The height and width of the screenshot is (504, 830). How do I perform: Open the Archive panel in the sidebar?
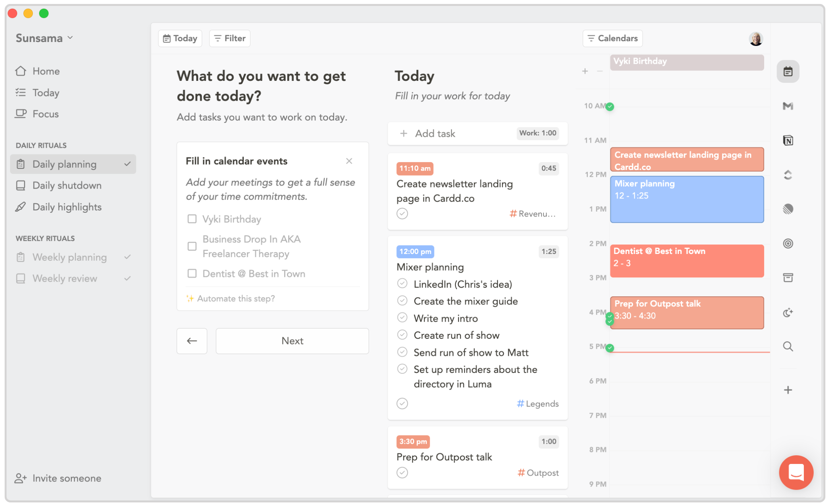788,277
